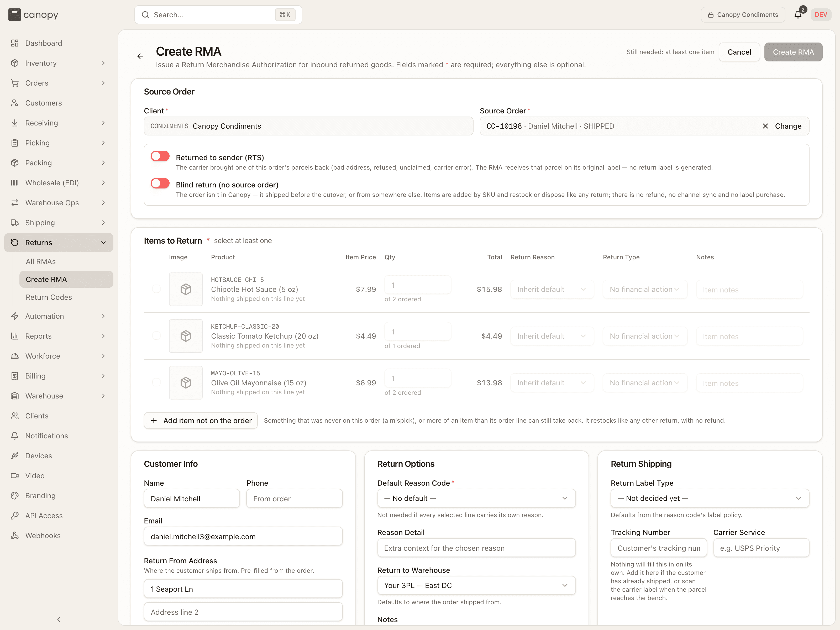840x630 pixels.
Task: Open the Shipping sidebar menu
Action: [59, 223]
